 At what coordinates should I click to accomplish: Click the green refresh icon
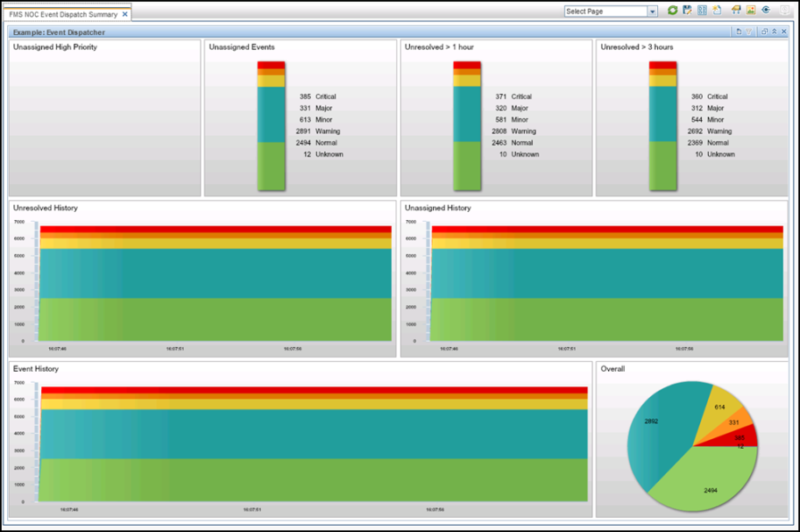click(672, 11)
